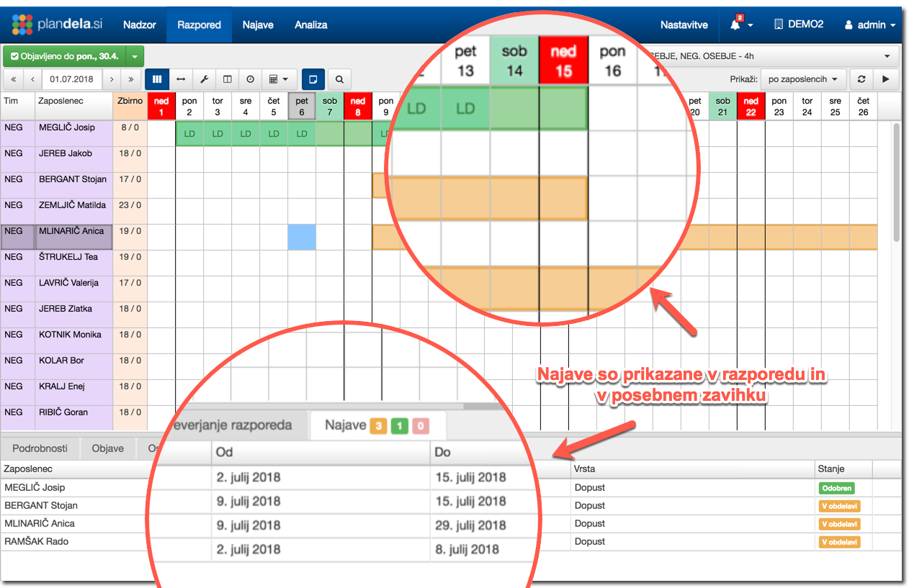Select employee LAVRIČ Valerija in the schedule
This screenshot has height=588, width=909.
pos(73,289)
